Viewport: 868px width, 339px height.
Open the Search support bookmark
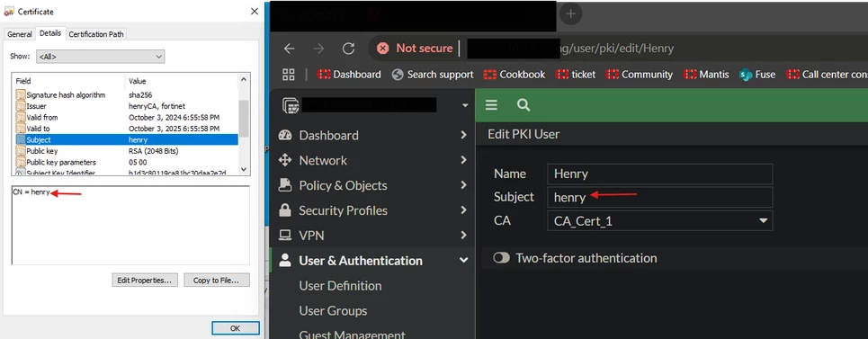[x=433, y=75]
